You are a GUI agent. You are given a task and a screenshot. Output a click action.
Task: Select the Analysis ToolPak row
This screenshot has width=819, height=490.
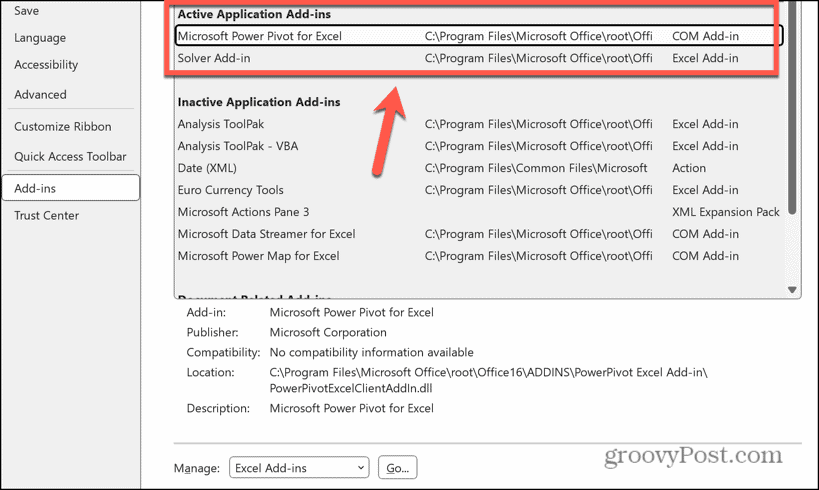pyautogui.click(x=478, y=124)
